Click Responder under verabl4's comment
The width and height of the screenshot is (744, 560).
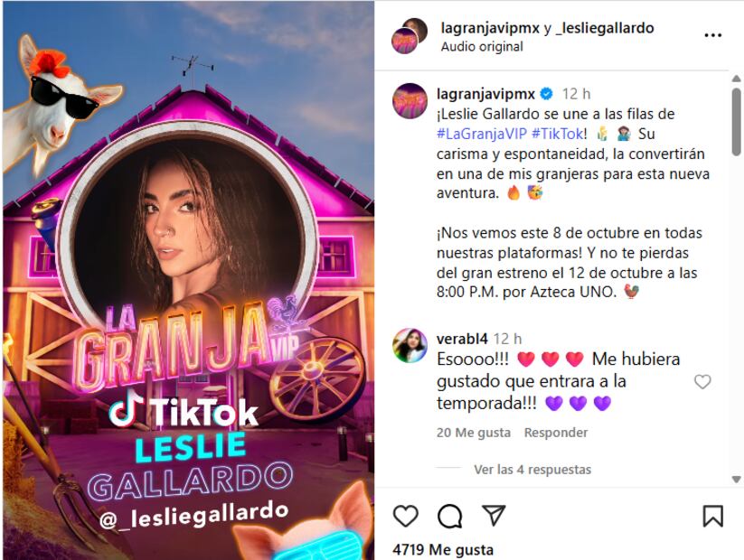click(x=556, y=433)
